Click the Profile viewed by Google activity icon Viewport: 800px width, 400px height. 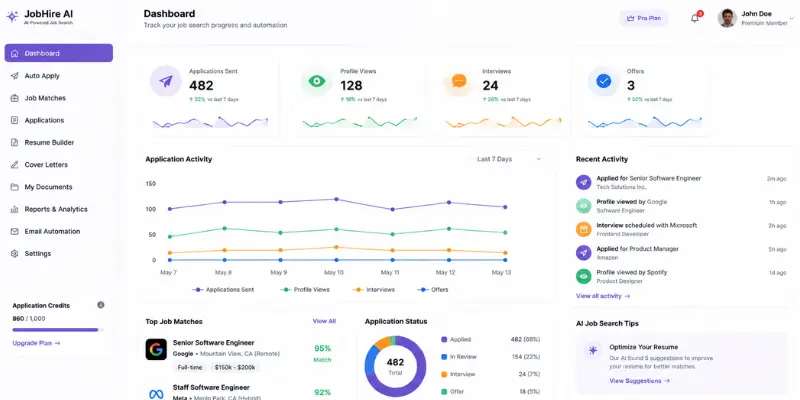584,206
